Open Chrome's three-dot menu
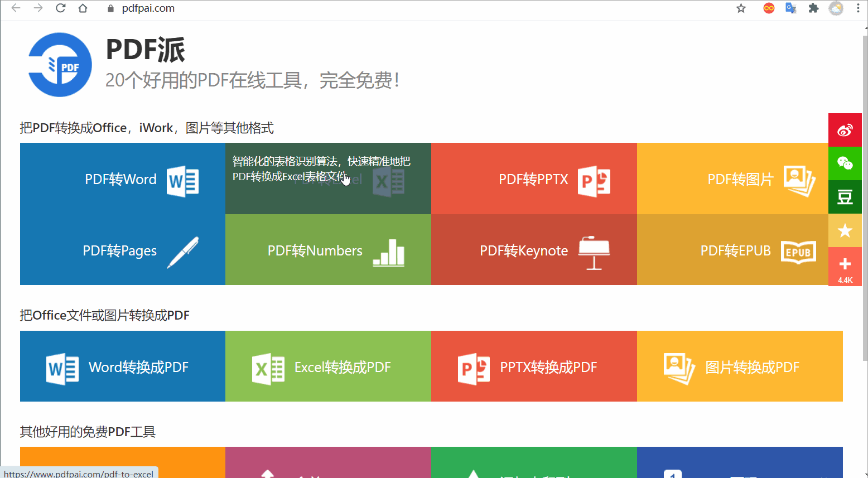The height and width of the screenshot is (478, 868). [858, 8]
